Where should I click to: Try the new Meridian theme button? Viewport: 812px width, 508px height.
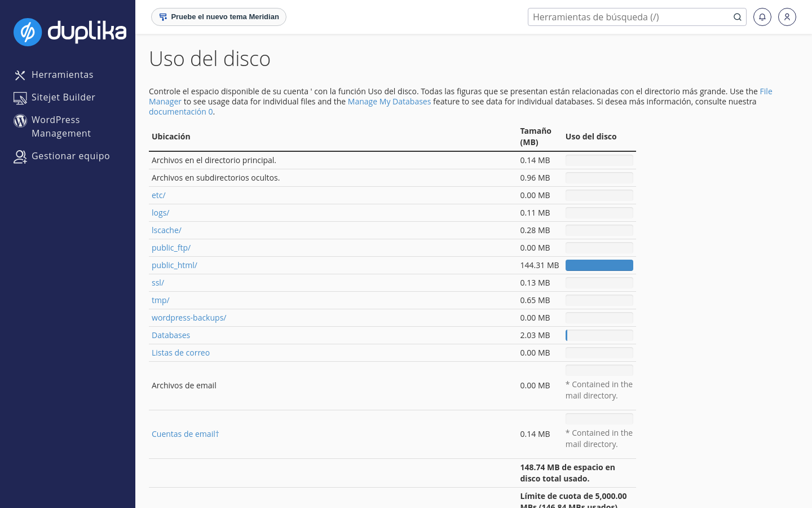click(219, 17)
